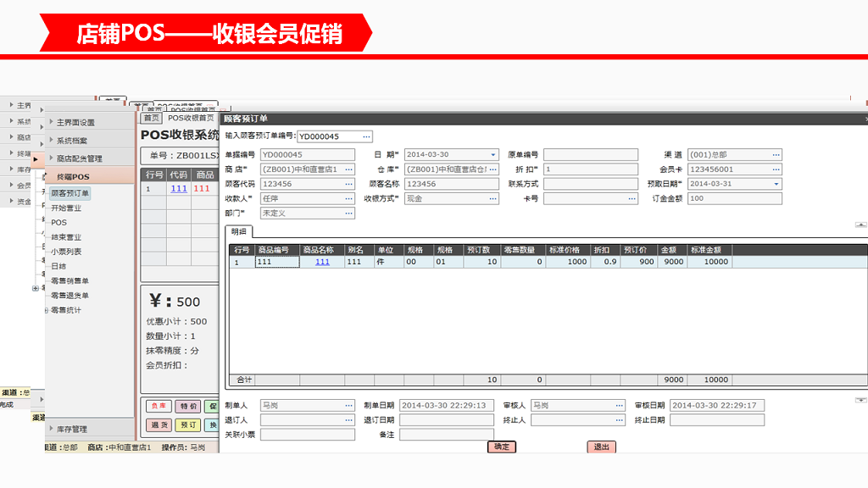
Task: Open the 收银方式 lookup ellipsis
Action: click(492, 199)
